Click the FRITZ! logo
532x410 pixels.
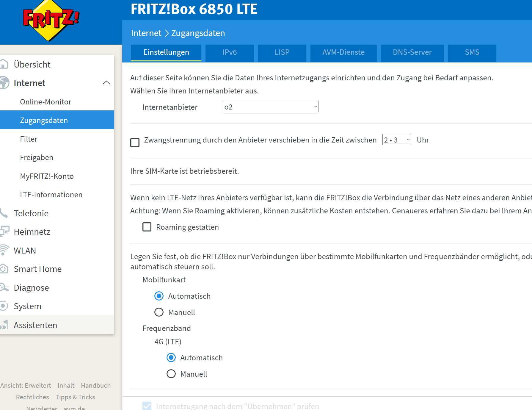(x=51, y=21)
